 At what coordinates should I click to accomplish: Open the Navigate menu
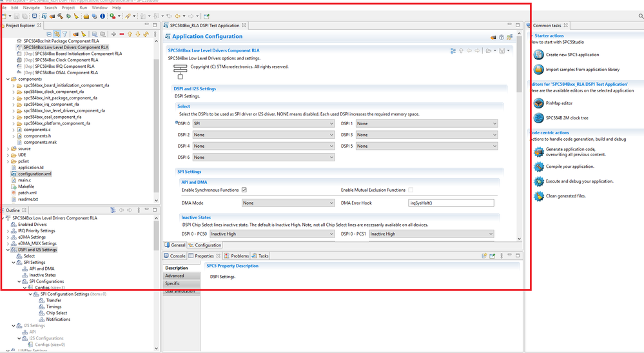tap(31, 7)
